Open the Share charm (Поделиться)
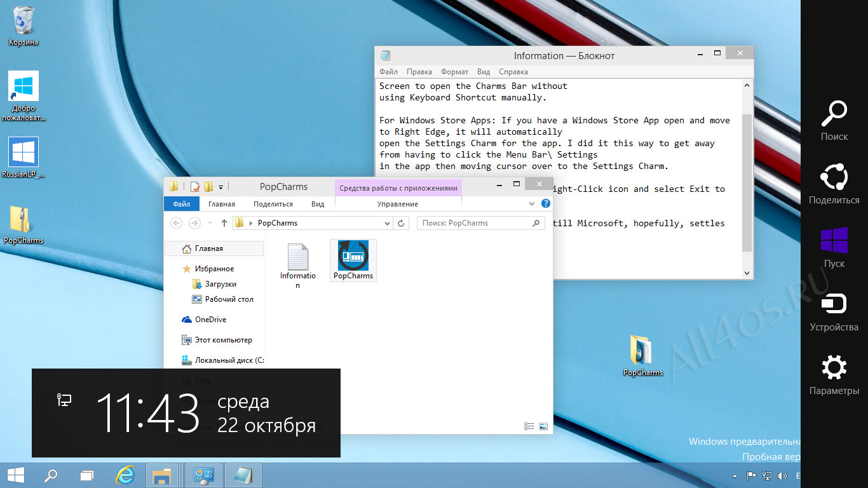 point(834,184)
